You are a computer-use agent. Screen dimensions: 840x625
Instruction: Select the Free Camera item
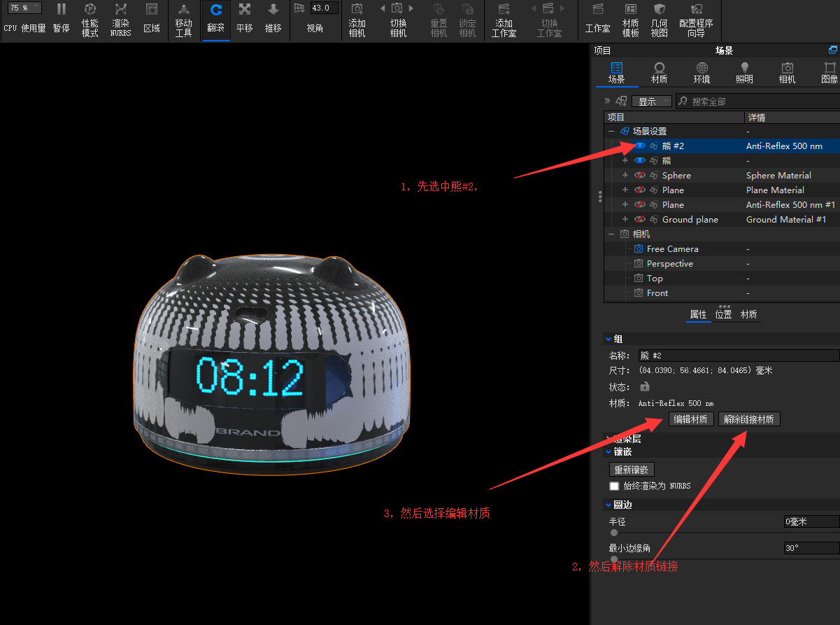pyautogui.click(x=672, y=249)
